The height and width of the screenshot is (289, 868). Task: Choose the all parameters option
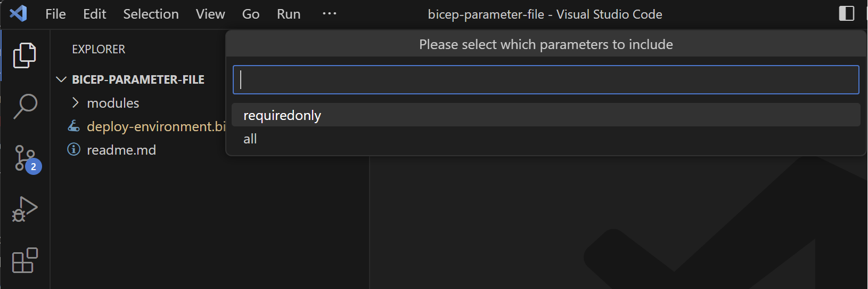[x=546, y=139]
